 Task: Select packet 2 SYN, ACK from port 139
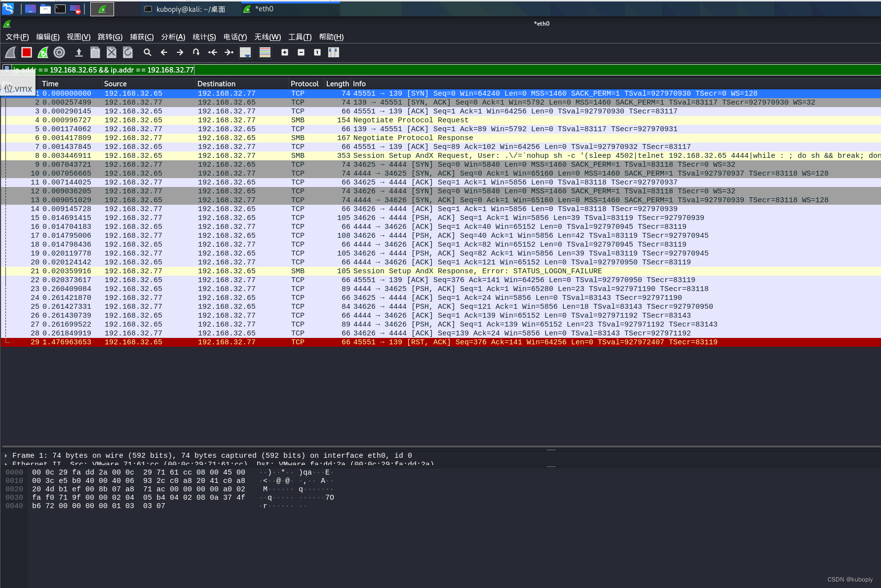click(x=440, y=102)
